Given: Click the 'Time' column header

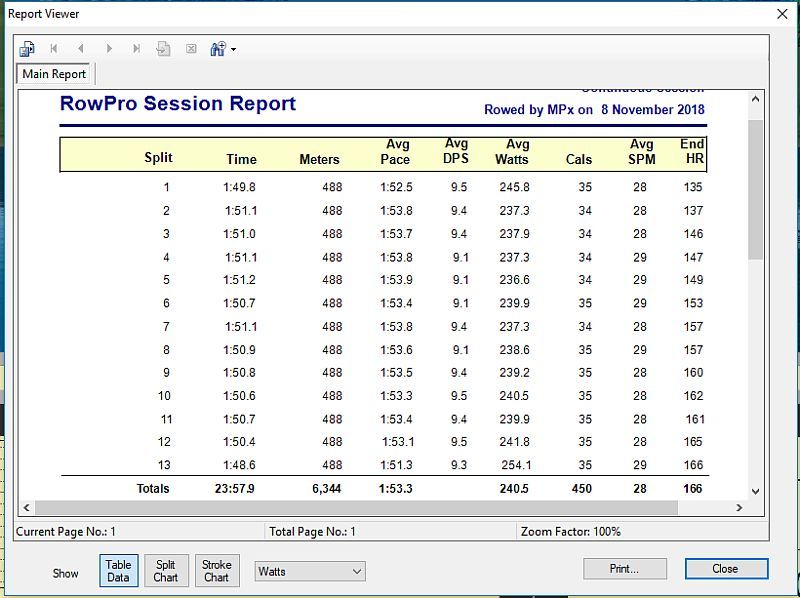Looking at the screenshot, I should [241, 160].
